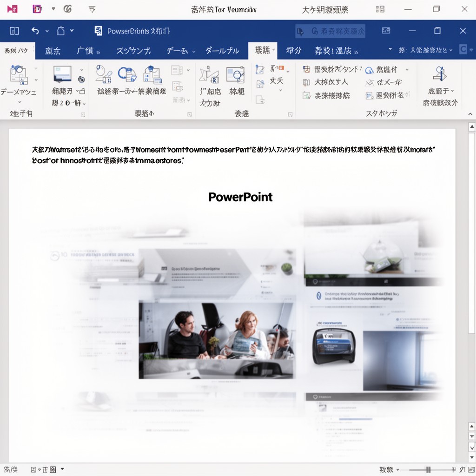Click the purple app icon in the top title bar
This screenshot has width=476, height=476.
(37, 9)
